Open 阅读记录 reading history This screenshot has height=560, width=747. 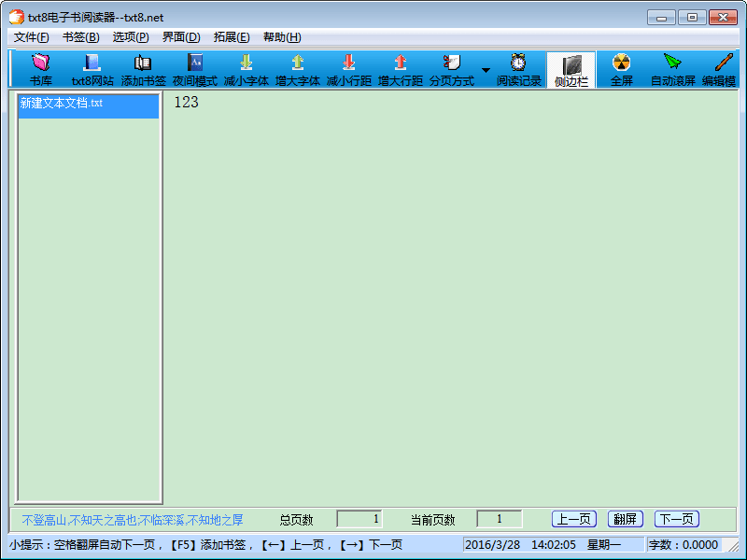click(x=518, y=69)
